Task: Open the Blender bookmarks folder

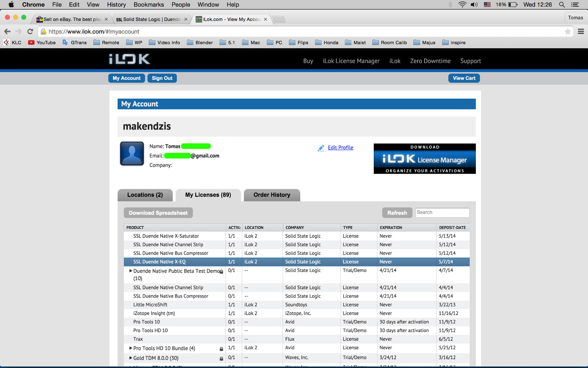Action: click(x=200, y=42)
